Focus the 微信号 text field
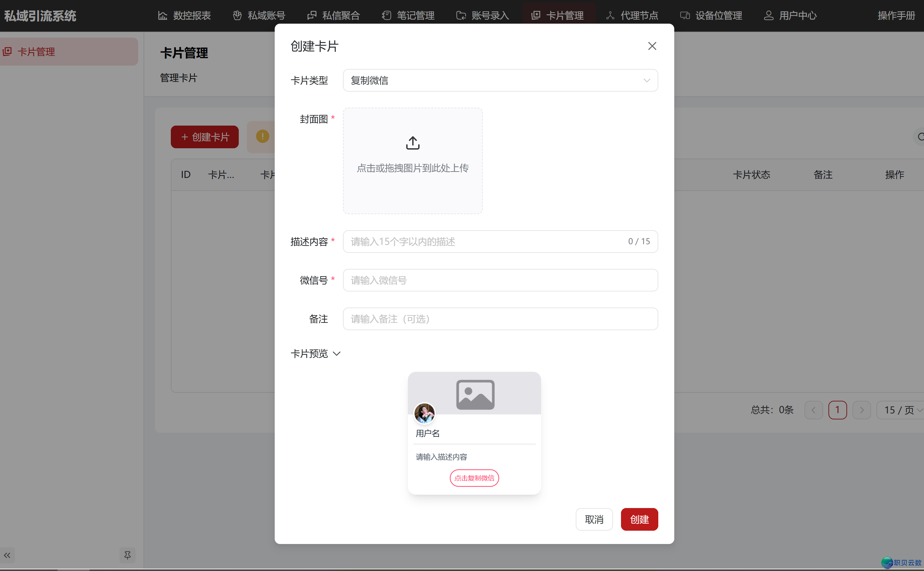924x571 pixels. point(500,280)
